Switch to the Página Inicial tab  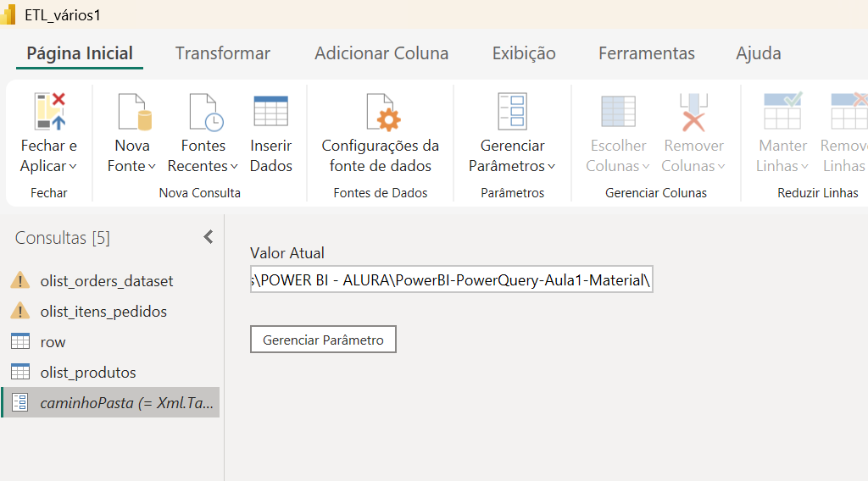[80, 53]
